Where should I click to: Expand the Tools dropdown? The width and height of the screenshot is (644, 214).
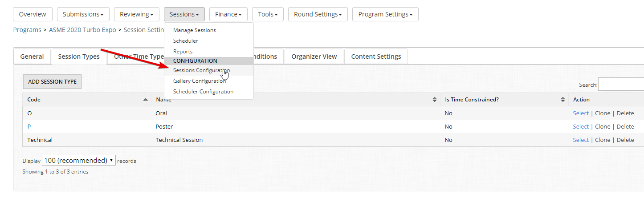coord(268,14)
